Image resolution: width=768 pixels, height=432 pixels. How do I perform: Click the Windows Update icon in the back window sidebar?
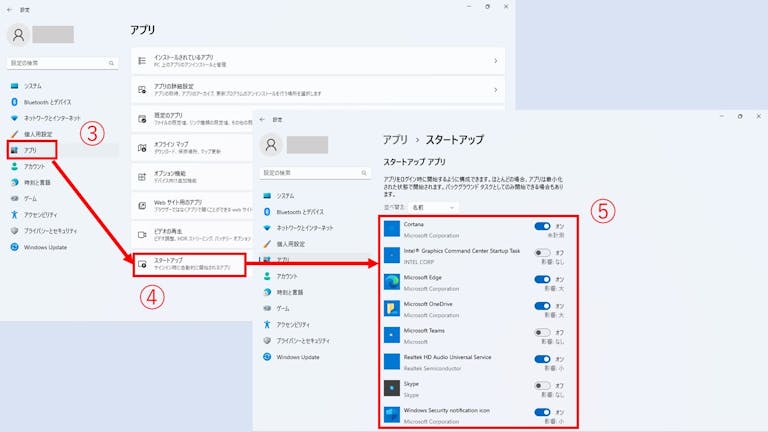pyautogui.click(x=15, y=247)
